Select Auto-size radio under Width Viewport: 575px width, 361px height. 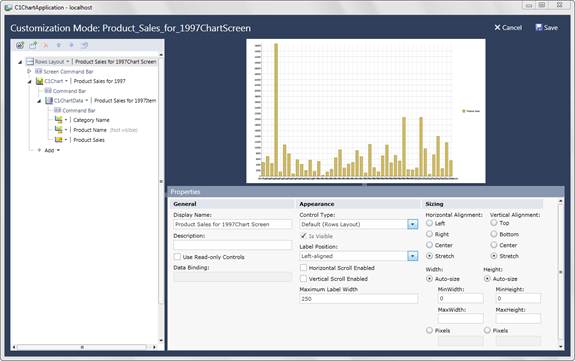pyautogui.click(x=429, y=279)
